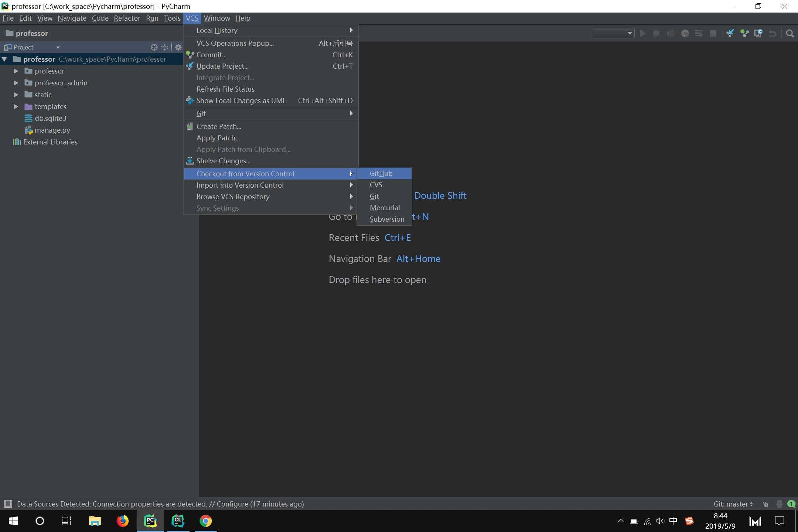Viewport: 798px width, 532px height.
Task: Click the Concurrency Diagram toolbar icon
Action: point(699,34)
